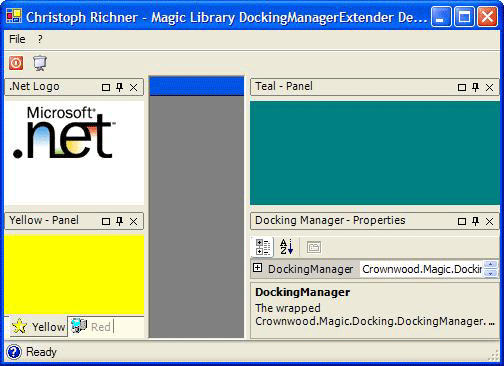Close Docking Manager - Properties panel
The image size is (504, 366).
coord(490,222)
